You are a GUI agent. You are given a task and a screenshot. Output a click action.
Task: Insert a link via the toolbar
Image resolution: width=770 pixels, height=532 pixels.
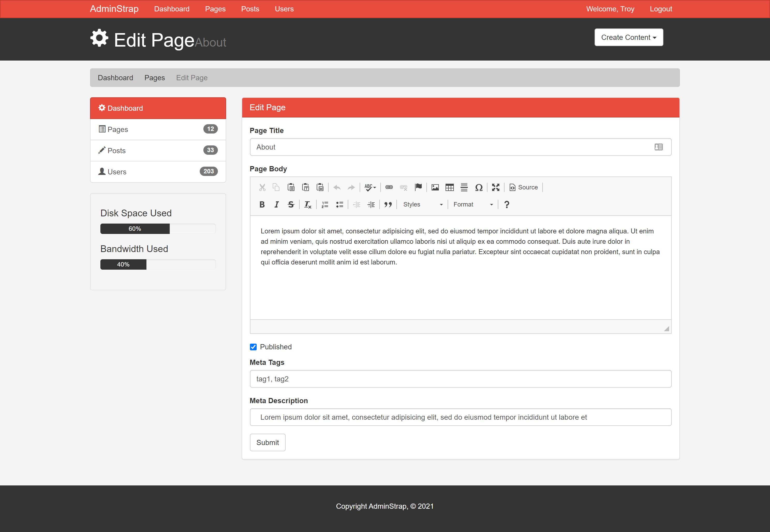pos(389,187)
